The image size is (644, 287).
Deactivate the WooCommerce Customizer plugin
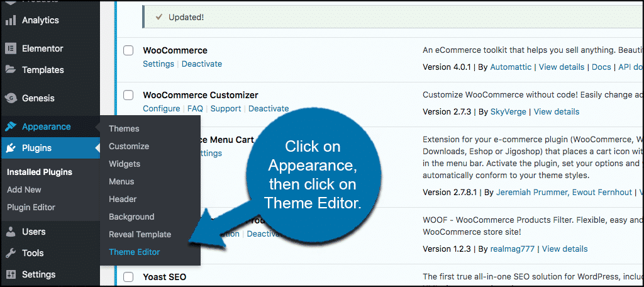click(269, 109)
